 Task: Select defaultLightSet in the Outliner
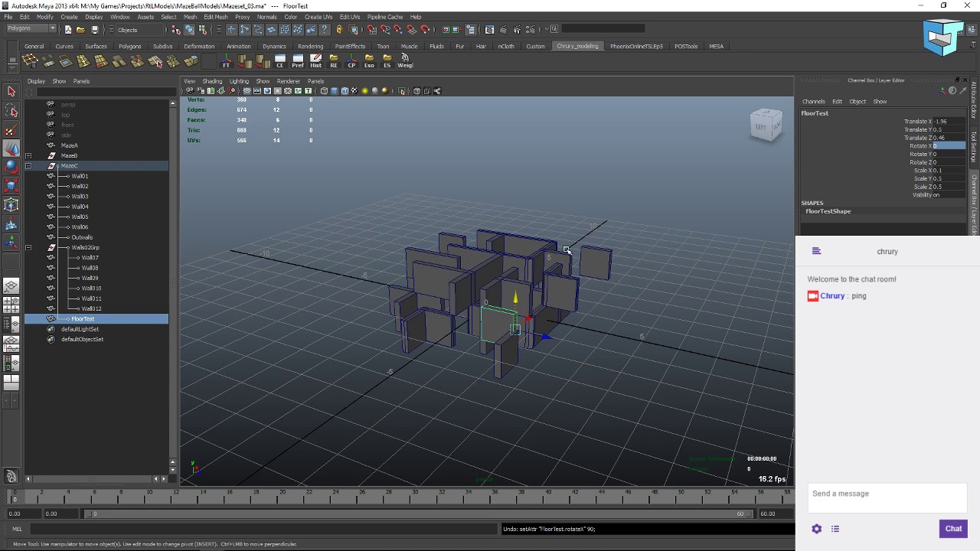point(80,329)
